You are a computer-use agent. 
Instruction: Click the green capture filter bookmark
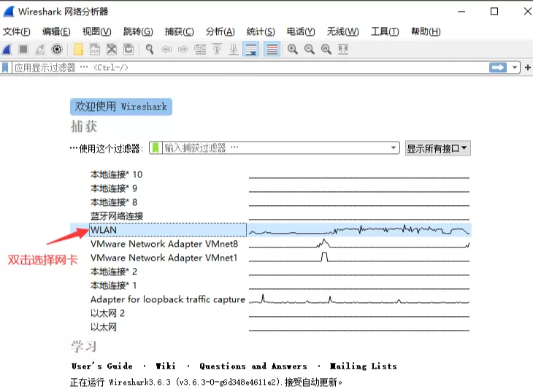(x=156, y=148)
